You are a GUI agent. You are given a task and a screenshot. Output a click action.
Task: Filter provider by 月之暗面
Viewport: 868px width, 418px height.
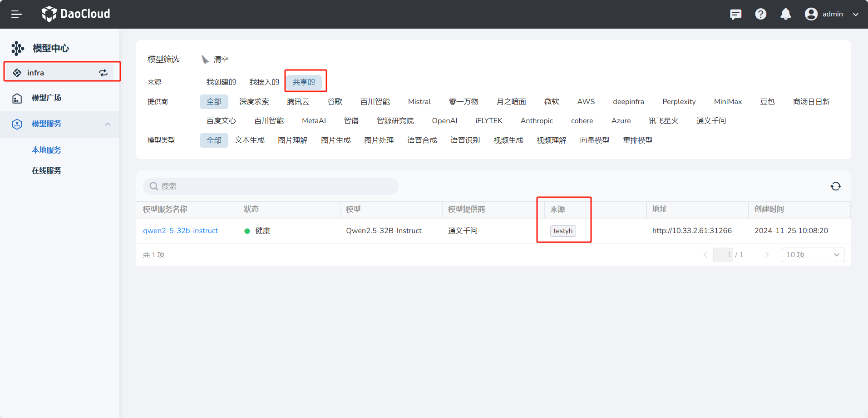pyautogui.click(x=511, y=102)
